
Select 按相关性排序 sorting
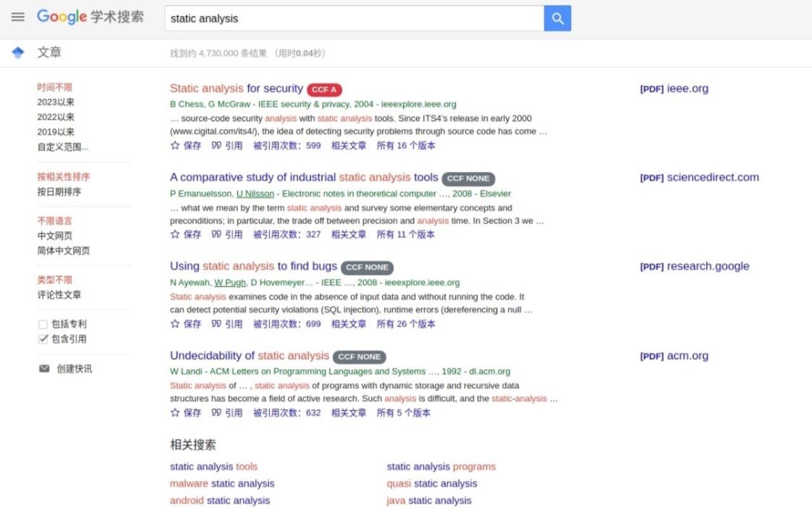click(x=63, y=177)
